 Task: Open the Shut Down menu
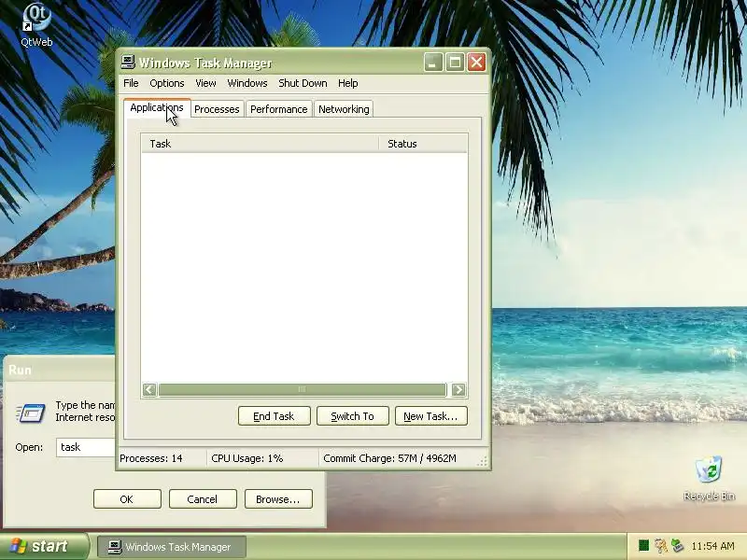303,83
